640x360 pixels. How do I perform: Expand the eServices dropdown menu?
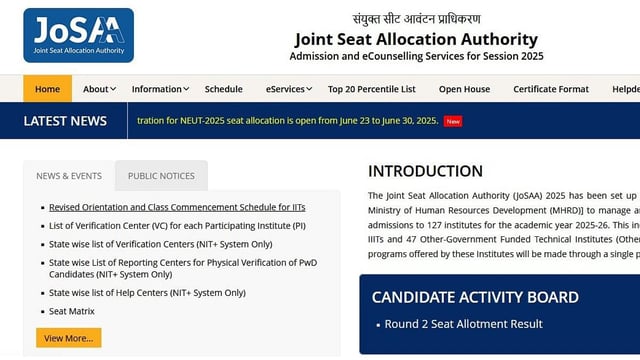pyautogui.click(x=289, y=89)
